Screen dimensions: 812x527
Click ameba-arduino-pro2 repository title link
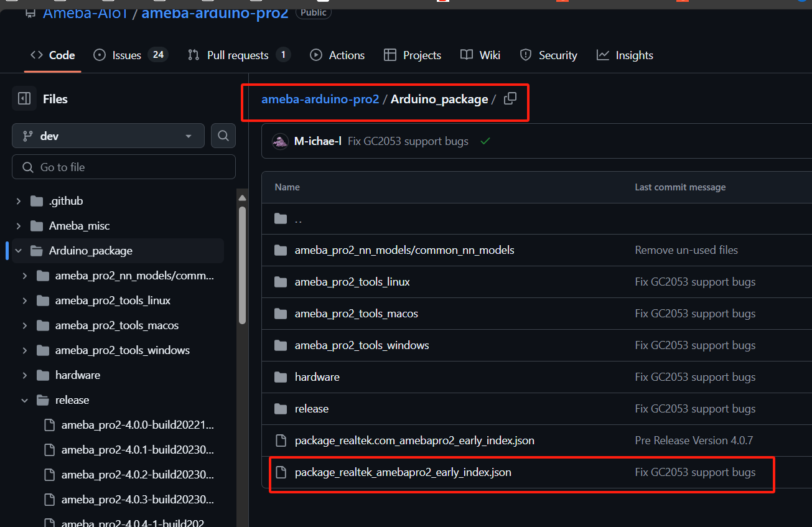point(215,12)
